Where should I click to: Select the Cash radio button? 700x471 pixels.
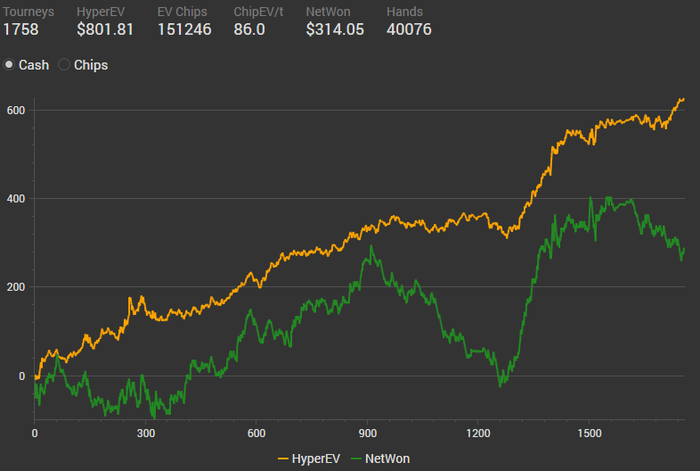9,65
